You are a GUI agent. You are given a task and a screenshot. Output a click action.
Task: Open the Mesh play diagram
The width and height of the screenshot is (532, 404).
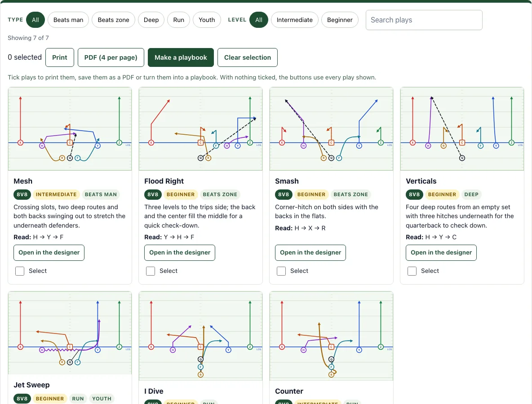point(70,129)
